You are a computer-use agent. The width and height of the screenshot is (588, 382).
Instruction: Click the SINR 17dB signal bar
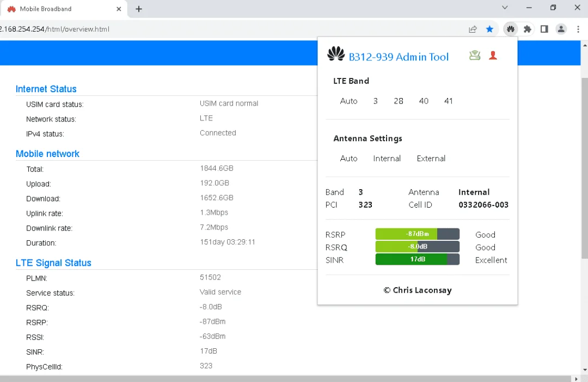click(x=418, y=259)
